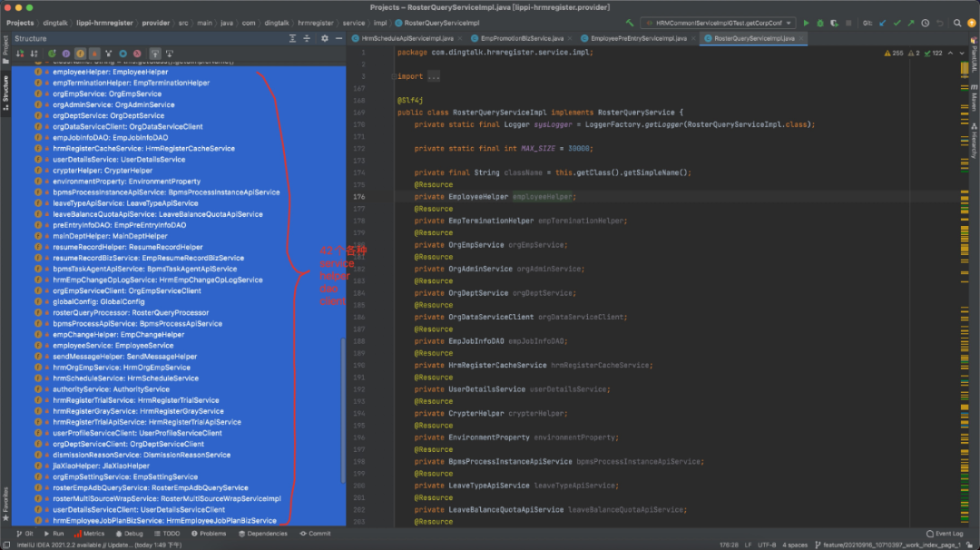The image size is (980, 550).
Task: Jump to previous highlighted error arrow
Action: (x=951, y=54)
